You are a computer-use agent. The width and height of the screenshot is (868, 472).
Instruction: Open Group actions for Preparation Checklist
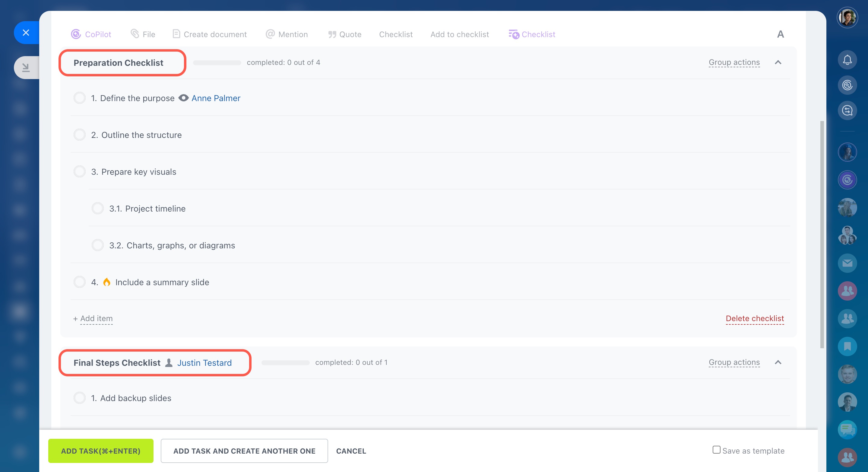(x=734, y=62)
